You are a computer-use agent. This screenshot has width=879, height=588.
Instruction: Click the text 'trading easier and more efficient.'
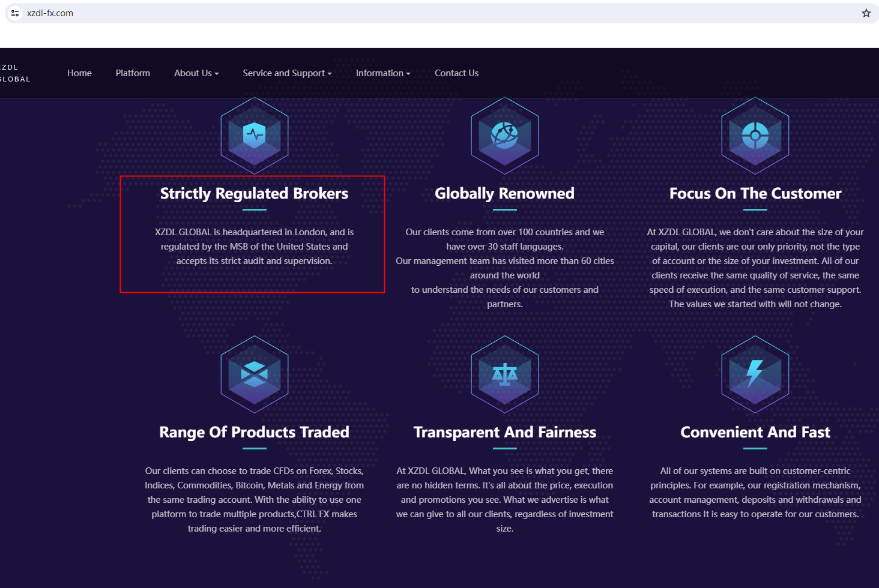255,529
